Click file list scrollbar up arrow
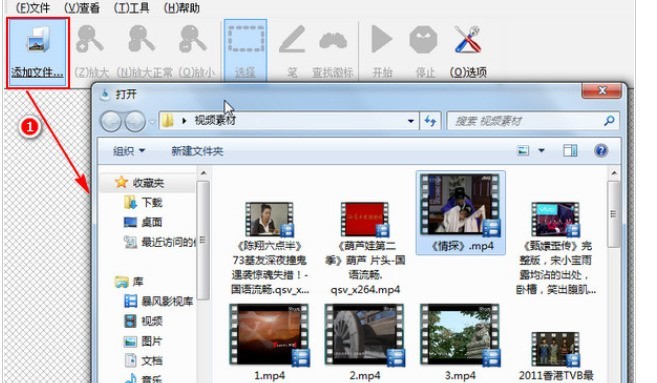 [614, 173]
